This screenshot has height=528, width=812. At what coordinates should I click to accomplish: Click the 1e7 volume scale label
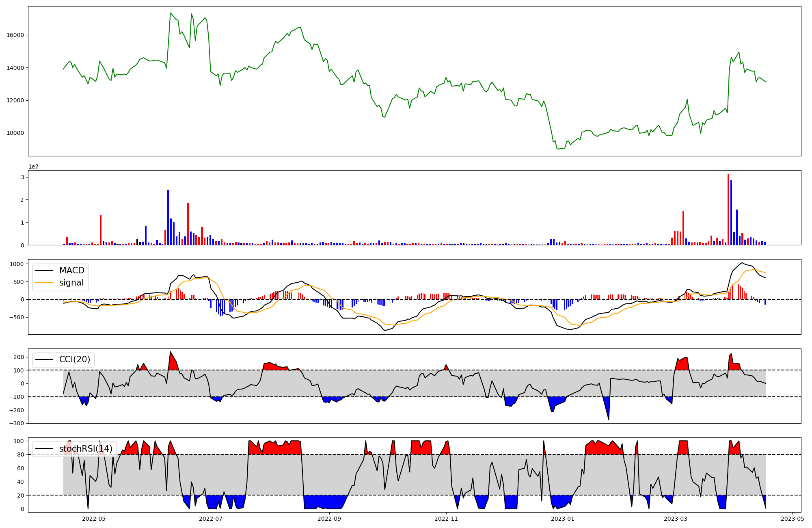pyautogui.click(x=33, y=167)
